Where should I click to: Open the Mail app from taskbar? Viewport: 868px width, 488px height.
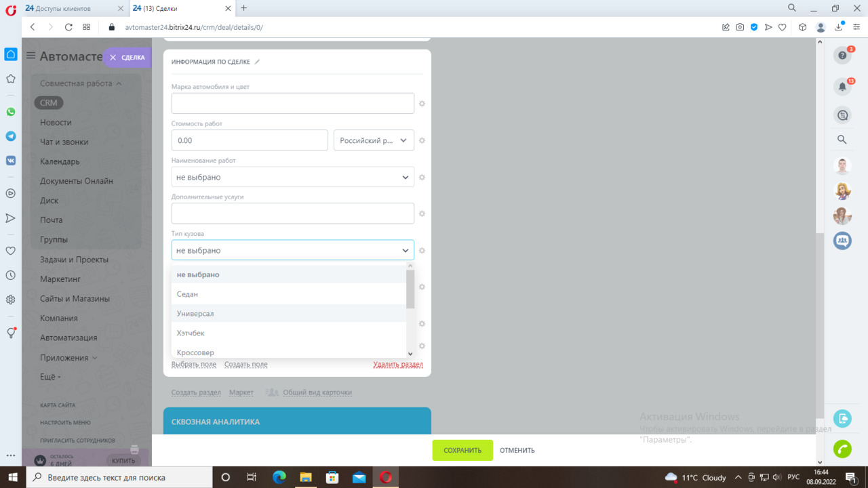coord(359,477)
